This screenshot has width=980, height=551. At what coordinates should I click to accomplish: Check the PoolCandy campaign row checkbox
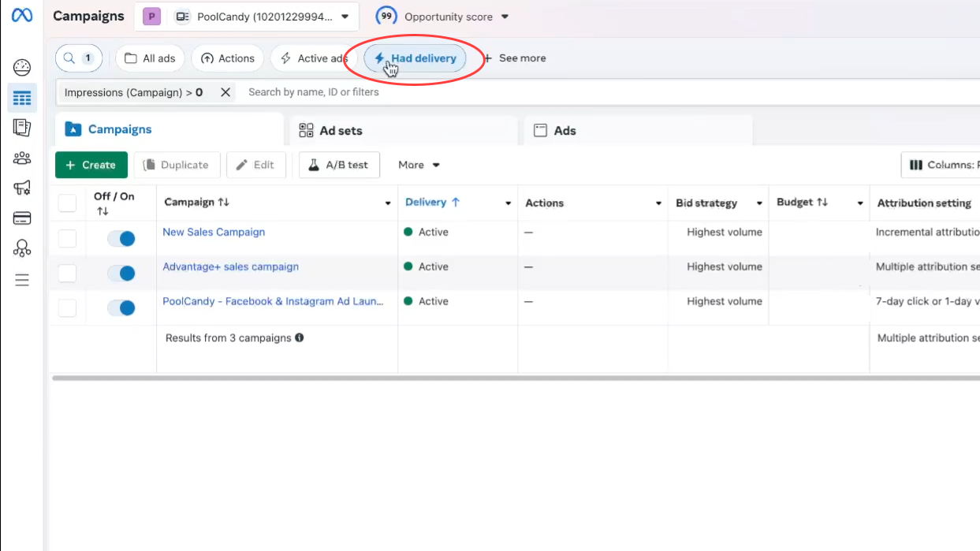[68, 307]
